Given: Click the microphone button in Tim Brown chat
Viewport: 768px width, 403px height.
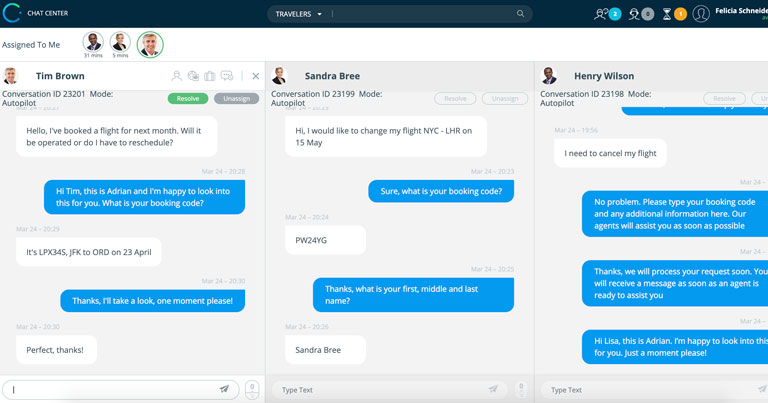Looking at the screenshot, I should coord(252,390).
